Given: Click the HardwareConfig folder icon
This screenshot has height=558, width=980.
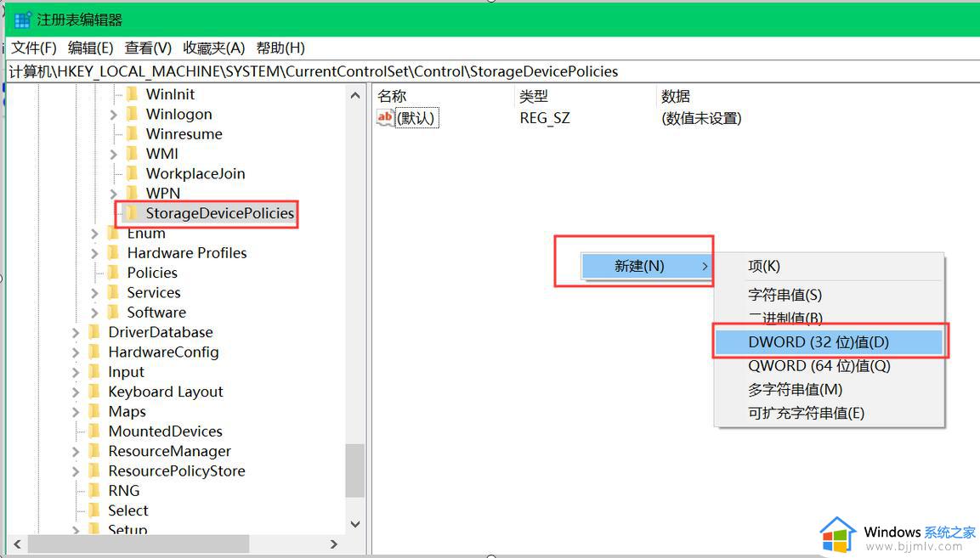Looking at the screenshot, I should (94, 352).
